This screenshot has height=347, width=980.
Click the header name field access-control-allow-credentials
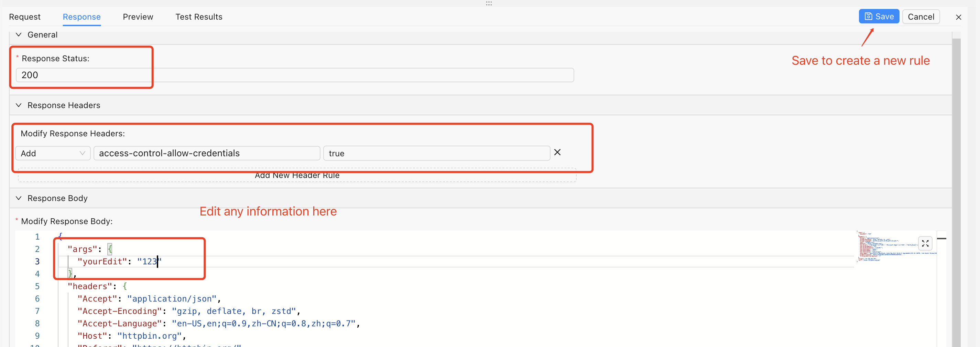click(207, 153)
